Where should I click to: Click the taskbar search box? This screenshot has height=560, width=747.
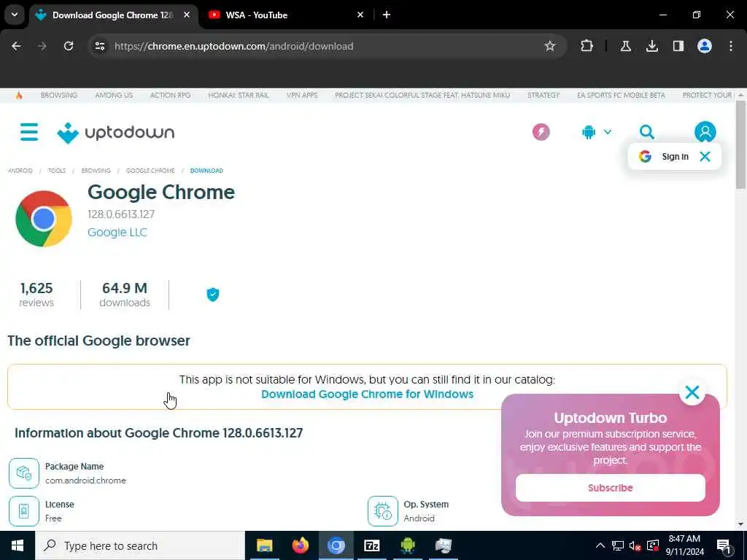point(140,545)
